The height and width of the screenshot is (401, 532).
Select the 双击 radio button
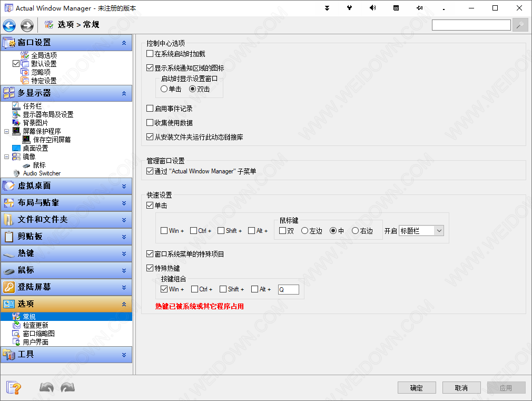point(192,89)
